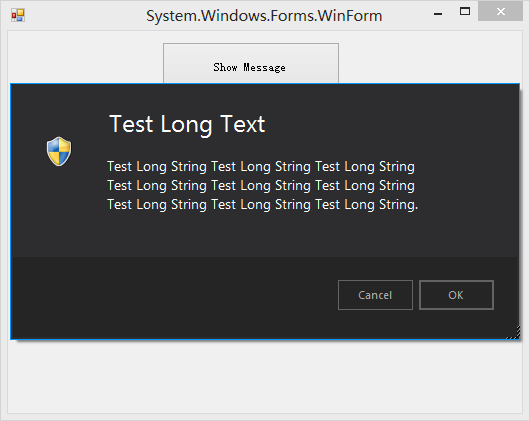
Task: Minimize the System.Windows.Forms.WinForm window
Action: [x=438, y=14]
